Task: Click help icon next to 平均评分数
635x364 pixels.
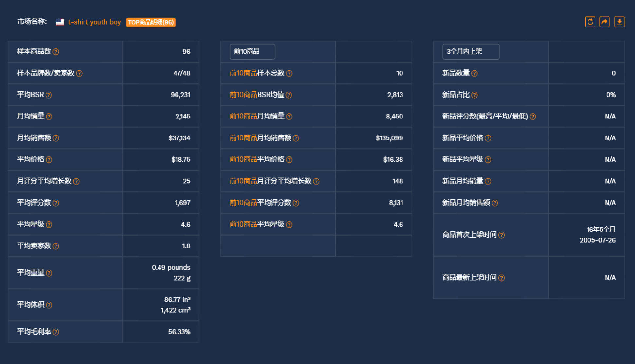Action: tap(56, 203)
